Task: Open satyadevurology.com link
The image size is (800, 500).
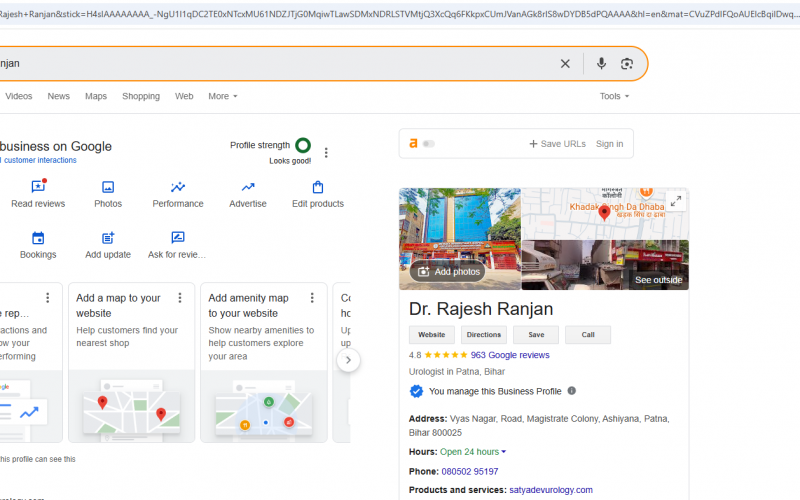Action: pos(551,490)
